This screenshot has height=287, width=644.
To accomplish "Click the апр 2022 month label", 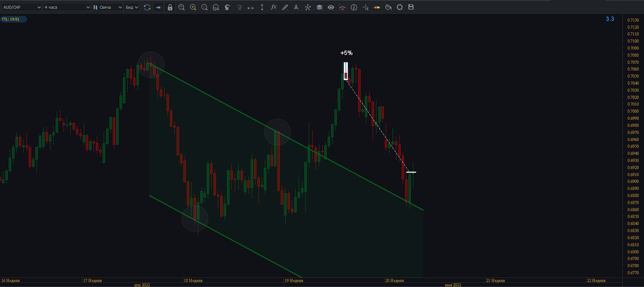I will click(x=142, y=285).
